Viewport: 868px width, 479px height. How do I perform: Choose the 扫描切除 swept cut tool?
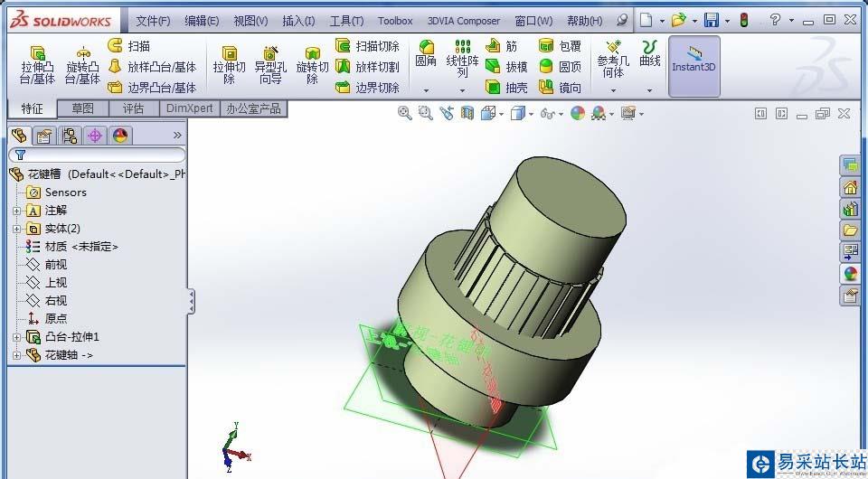(x=367, y=46)
